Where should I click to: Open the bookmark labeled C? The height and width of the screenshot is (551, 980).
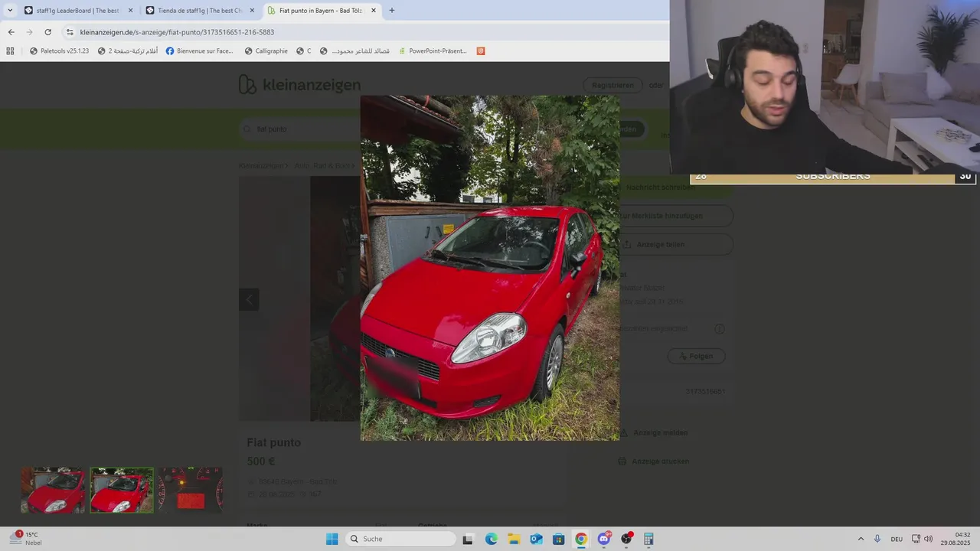pos(304,51)
